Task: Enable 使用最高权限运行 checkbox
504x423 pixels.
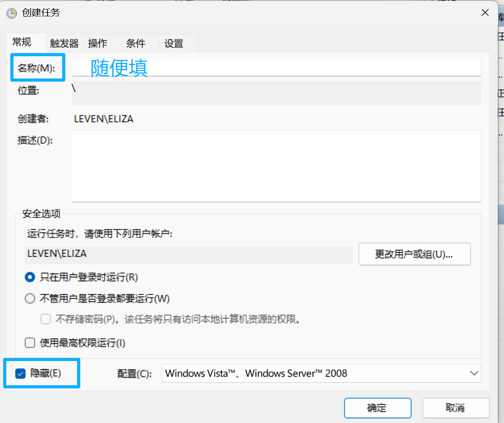Action: pos(30,343)
